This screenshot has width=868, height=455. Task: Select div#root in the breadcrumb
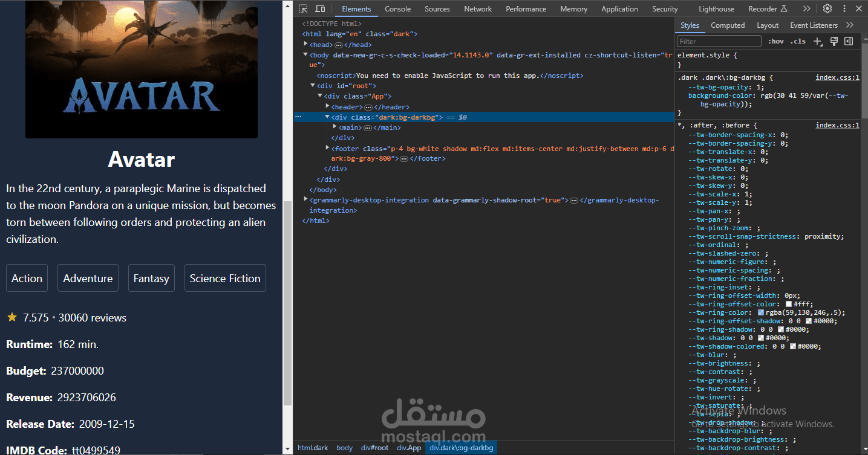(374, 448)
